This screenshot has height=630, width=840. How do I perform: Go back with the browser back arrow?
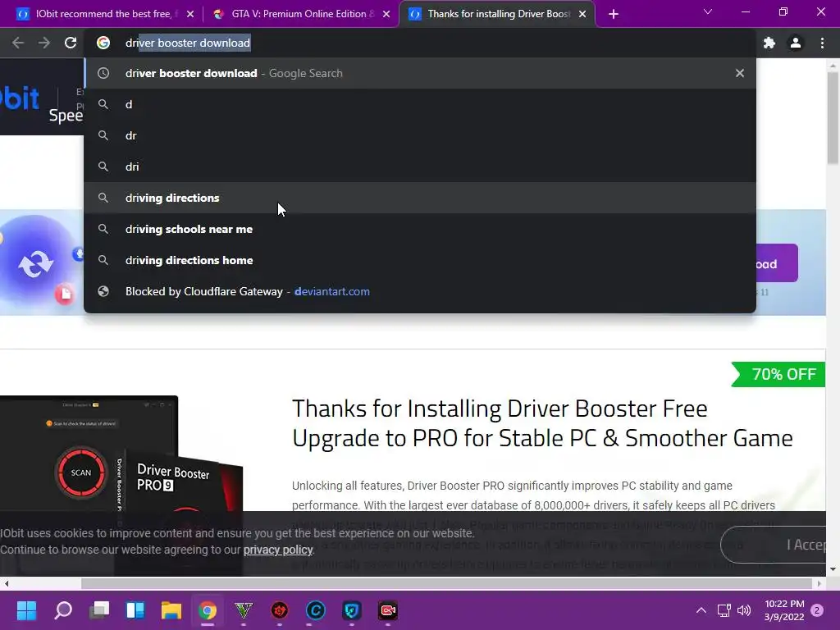click(18, 43)
